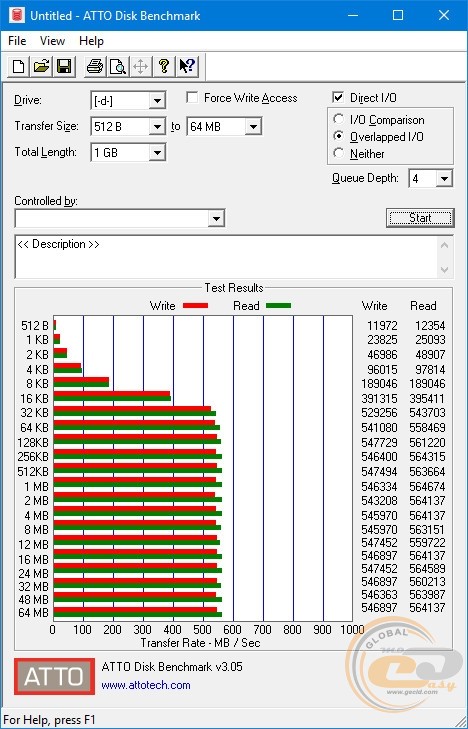Click the 512 B row label
Screen dimensions: 468x729
tap(35, 325)
